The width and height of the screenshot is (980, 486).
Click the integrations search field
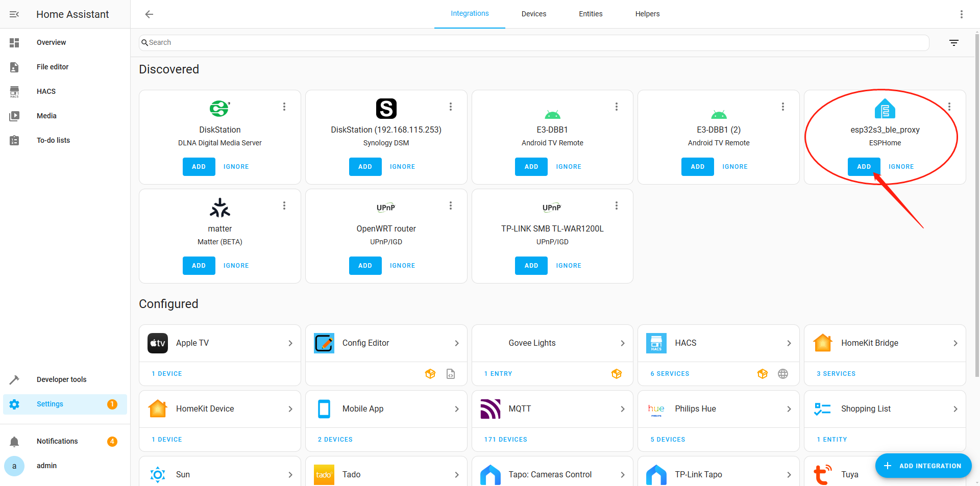(533, 43)
